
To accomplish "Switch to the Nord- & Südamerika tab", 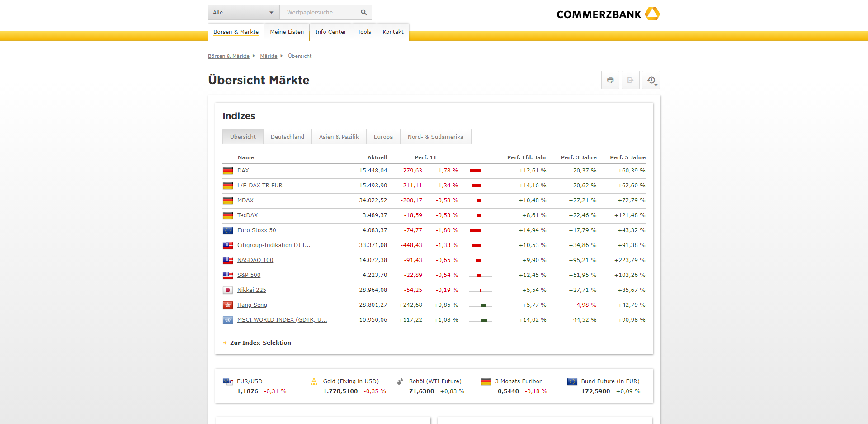I will pyautogui.click(x=435, y=137).
